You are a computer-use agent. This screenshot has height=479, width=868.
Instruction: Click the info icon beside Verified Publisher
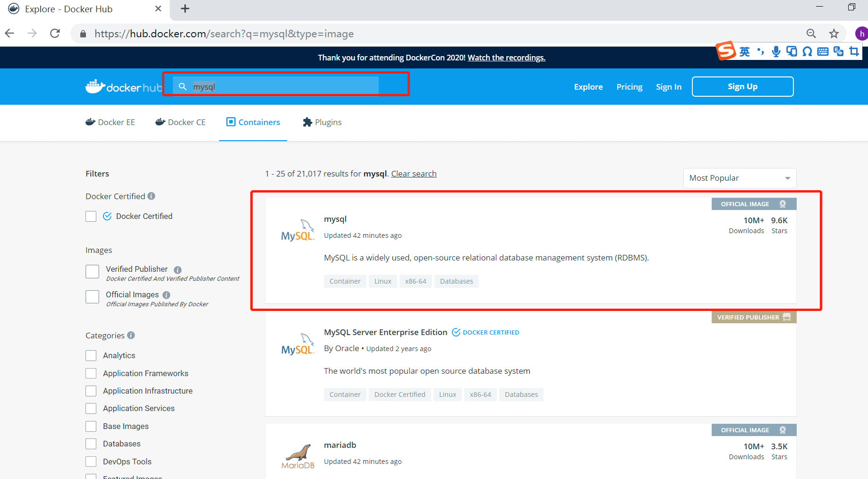178,269
